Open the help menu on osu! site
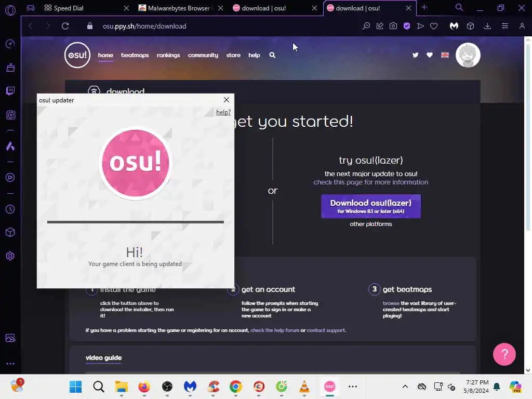 coord(254,55)
